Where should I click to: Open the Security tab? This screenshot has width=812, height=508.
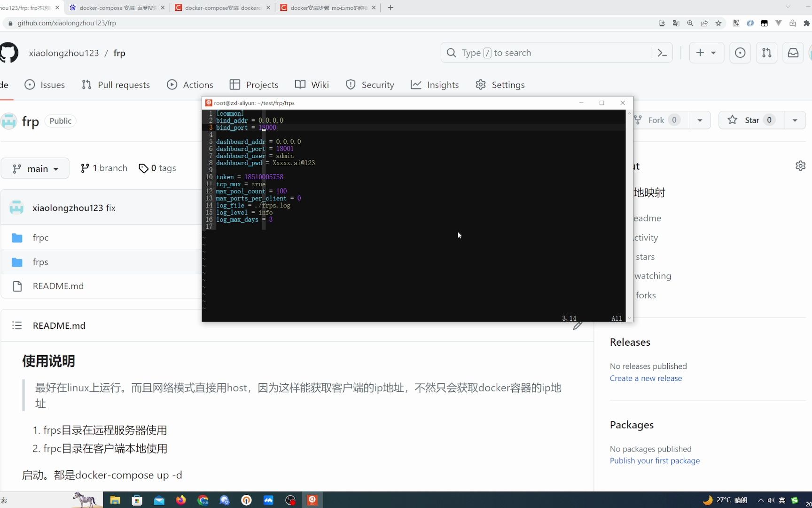[x=370, y=85]
